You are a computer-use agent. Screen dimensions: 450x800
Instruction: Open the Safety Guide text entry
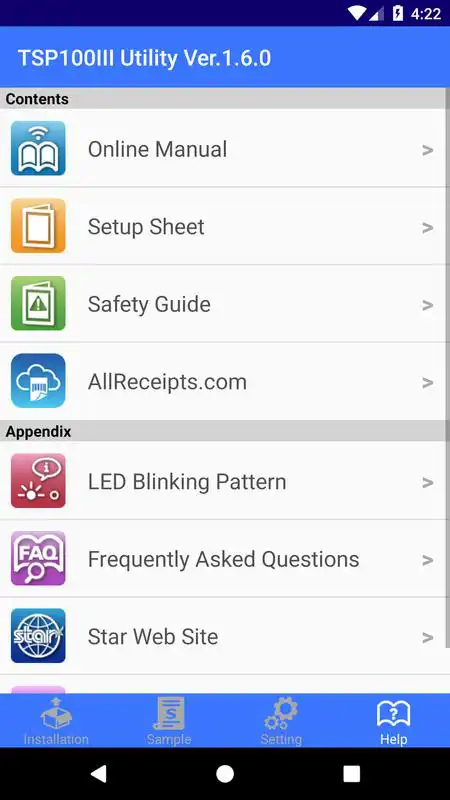tap(149, 305)
